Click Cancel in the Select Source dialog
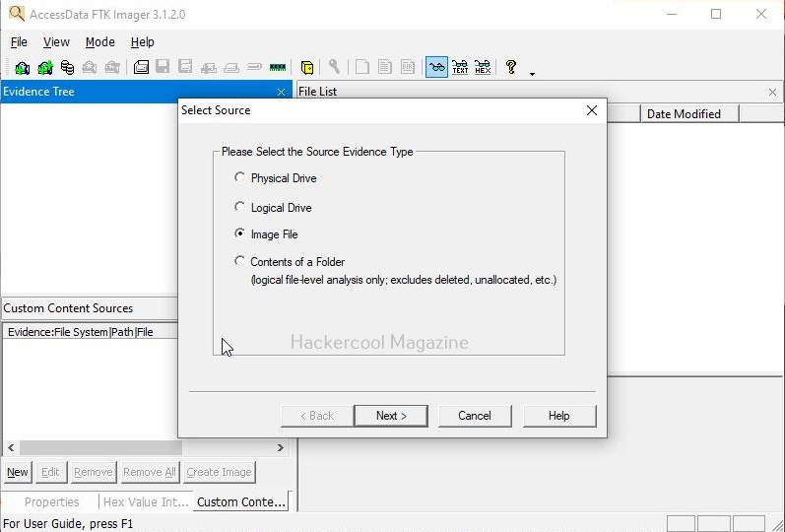 [x=474, y=416]
